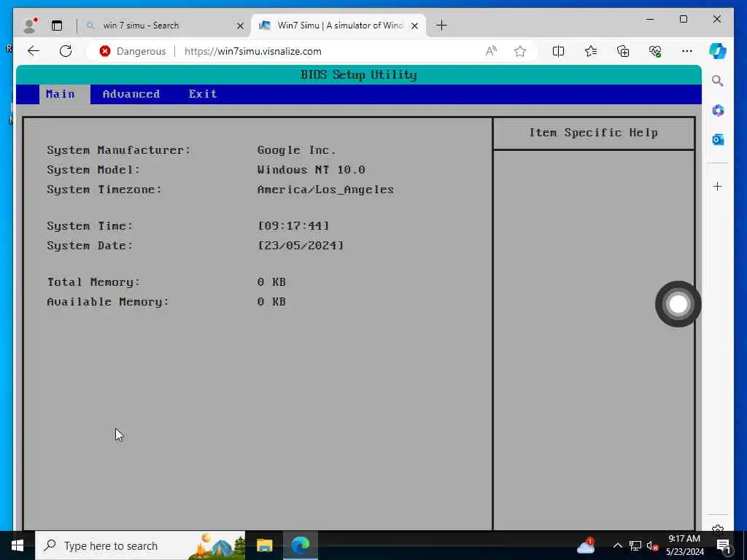Add a sidebar app with plus
Viewport: 747px width, 560px height.
coord(718,186)
